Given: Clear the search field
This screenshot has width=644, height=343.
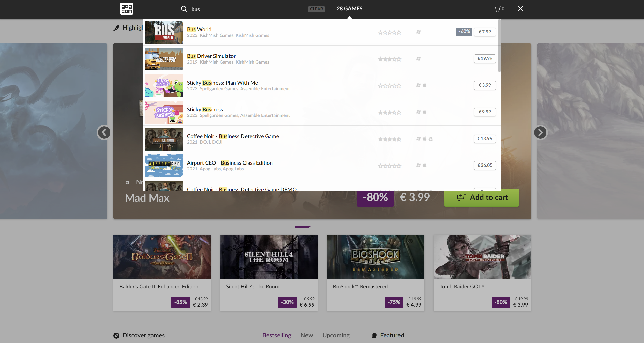Looking at the screenshot, I should point(316,9).
